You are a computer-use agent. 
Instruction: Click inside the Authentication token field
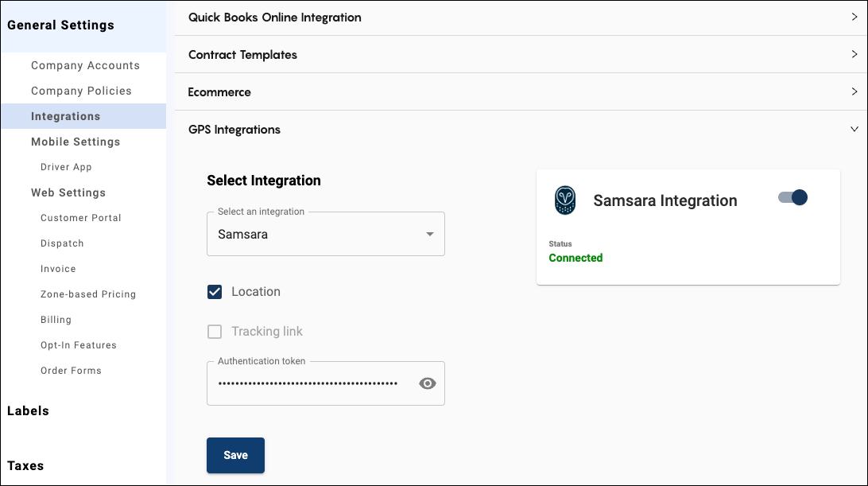(x=310, y=383)
